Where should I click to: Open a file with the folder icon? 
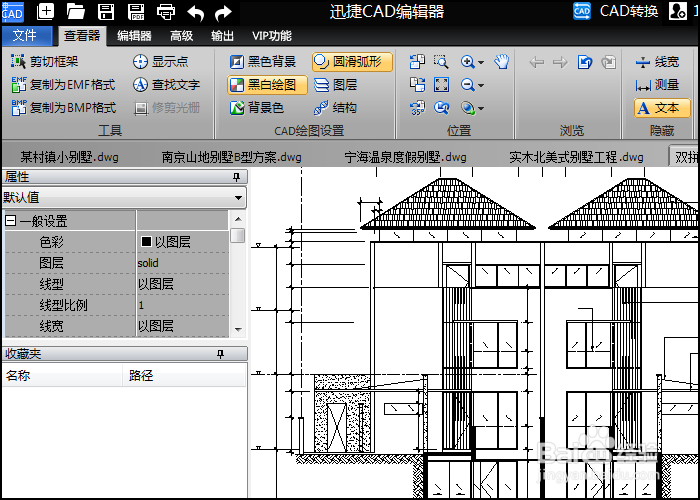pyautogui.click(x=75, y=12)
